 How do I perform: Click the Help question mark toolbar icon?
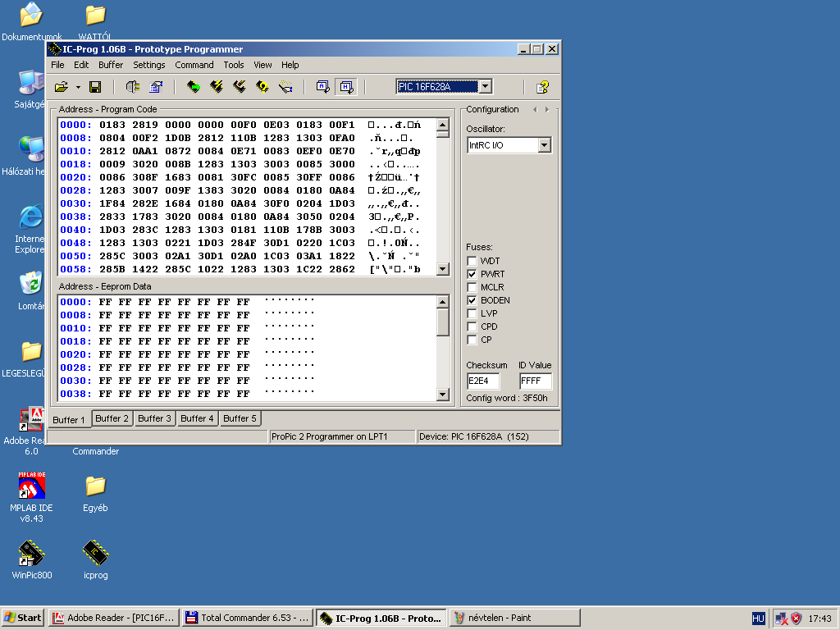pos(542,87)
